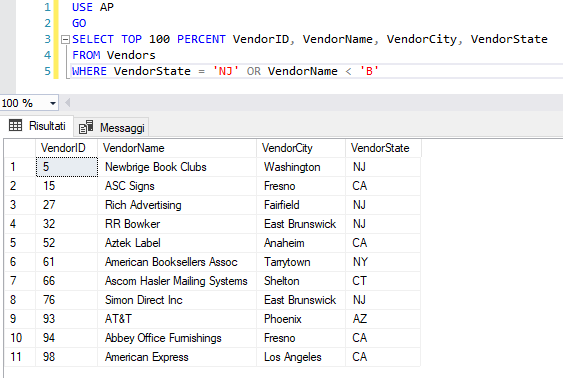Click the city cell 'Los Angeles'
This screenshot has height=378, width=563.
[301, 357]
